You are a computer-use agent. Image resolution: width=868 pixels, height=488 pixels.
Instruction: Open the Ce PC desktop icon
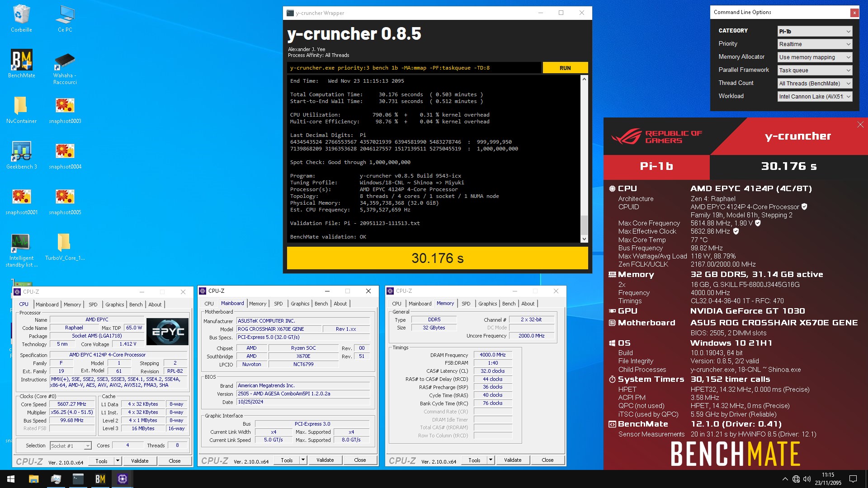click(65, 18)
